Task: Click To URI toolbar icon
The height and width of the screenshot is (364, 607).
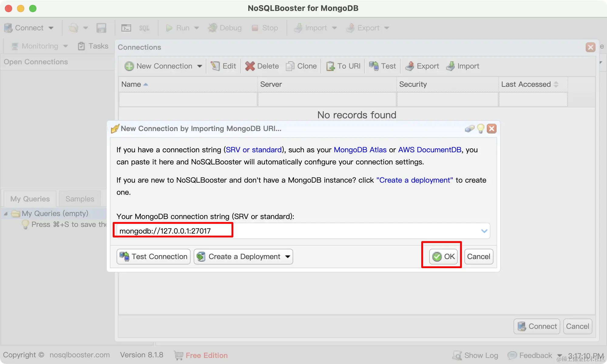Action: (331, 66)
